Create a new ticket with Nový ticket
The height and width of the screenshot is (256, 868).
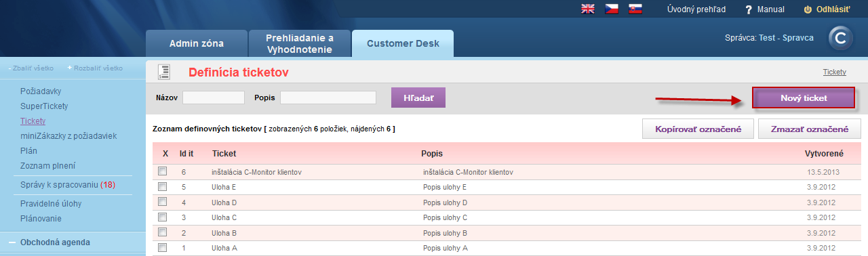[x=804, y=98]
